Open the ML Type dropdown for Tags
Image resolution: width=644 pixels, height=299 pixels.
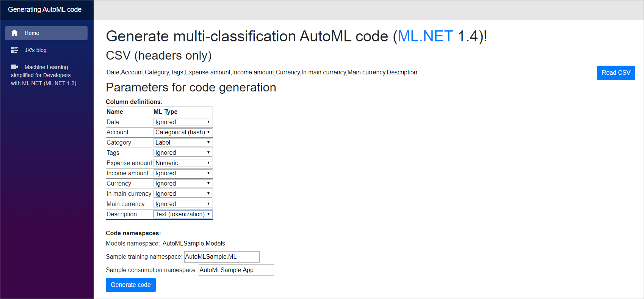pyautogui.click(x=183, y=153)
